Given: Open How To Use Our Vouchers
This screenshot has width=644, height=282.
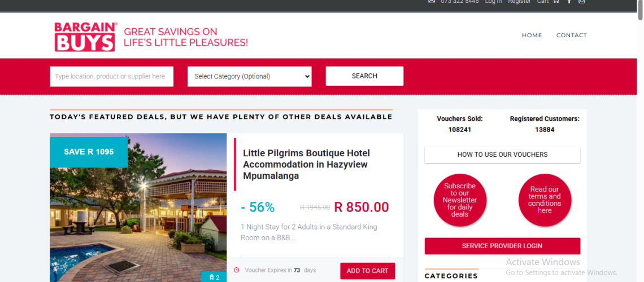Looking at the screenshot, I should 502,155.
